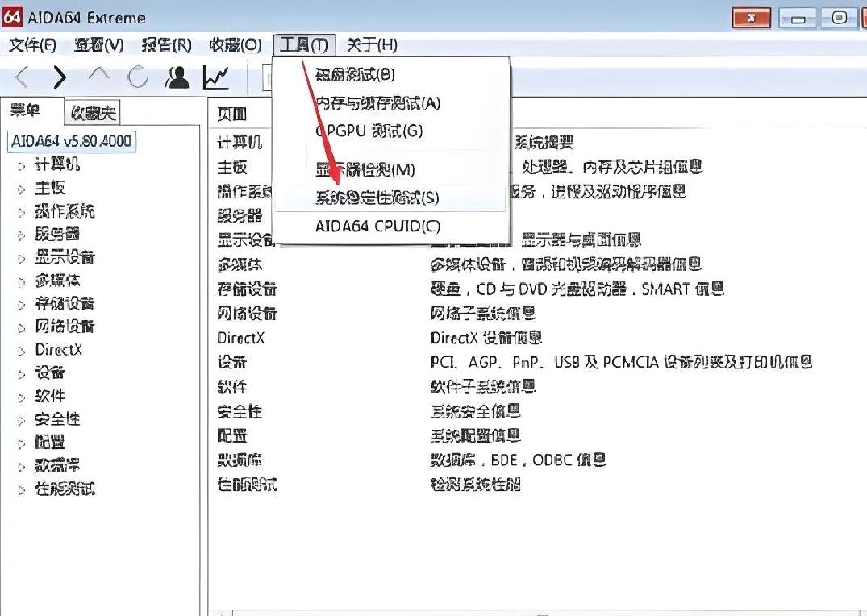This screenshot has width=867, height=616.
Task: Select the 性能测试 label in the sidebar tree
Action: coord(65,489)
